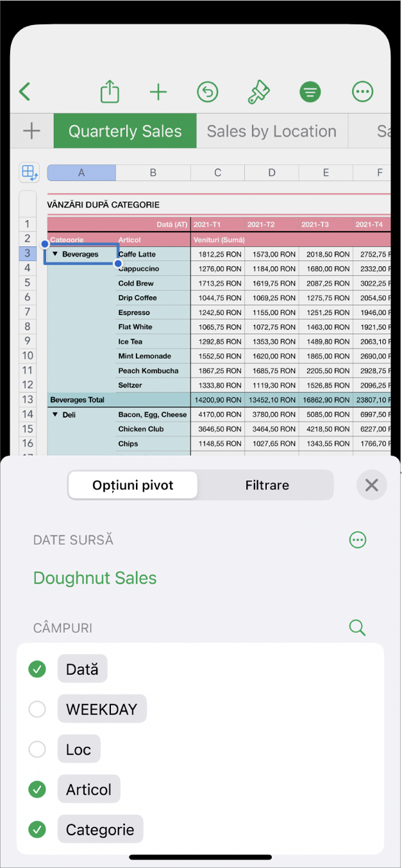Tap the back arrow icon
The width and height of the screenshot is (402, 868).
click(x=25, y=92)
